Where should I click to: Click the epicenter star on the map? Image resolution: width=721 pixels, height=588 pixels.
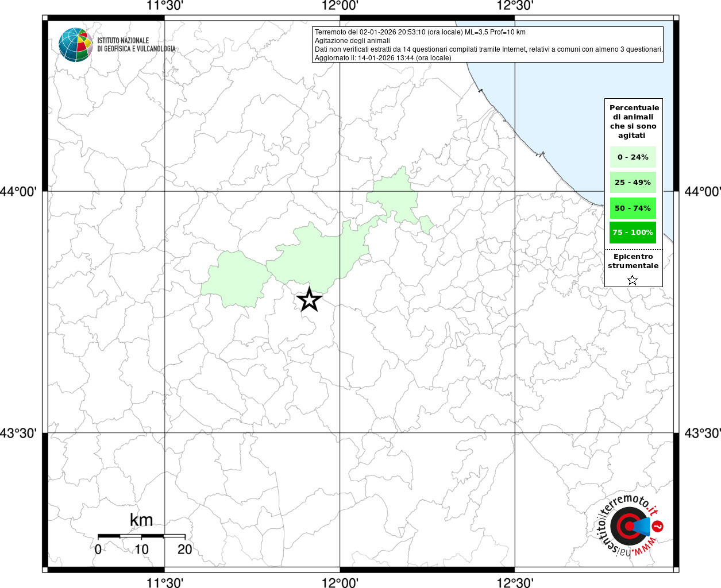[x=309, y=300]
